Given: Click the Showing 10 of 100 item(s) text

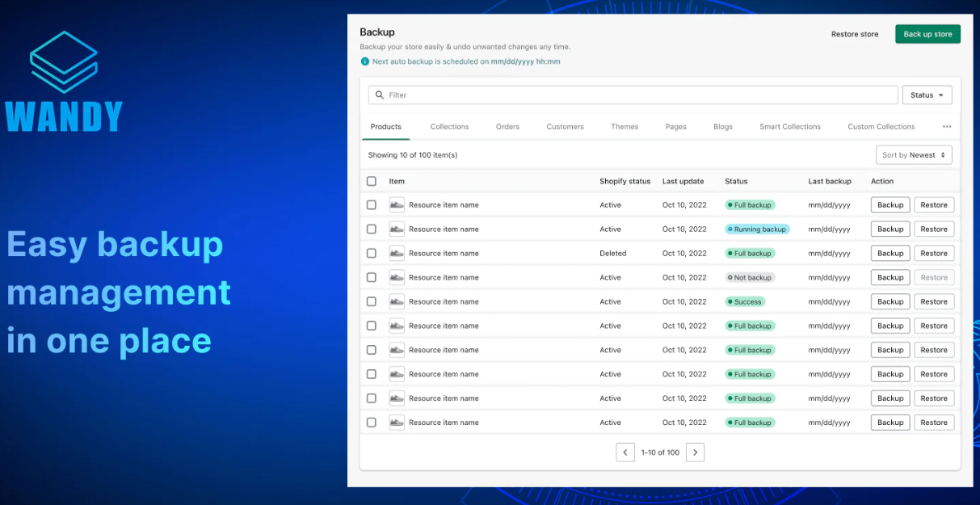Looking at the screenshot, I should 413,155.
